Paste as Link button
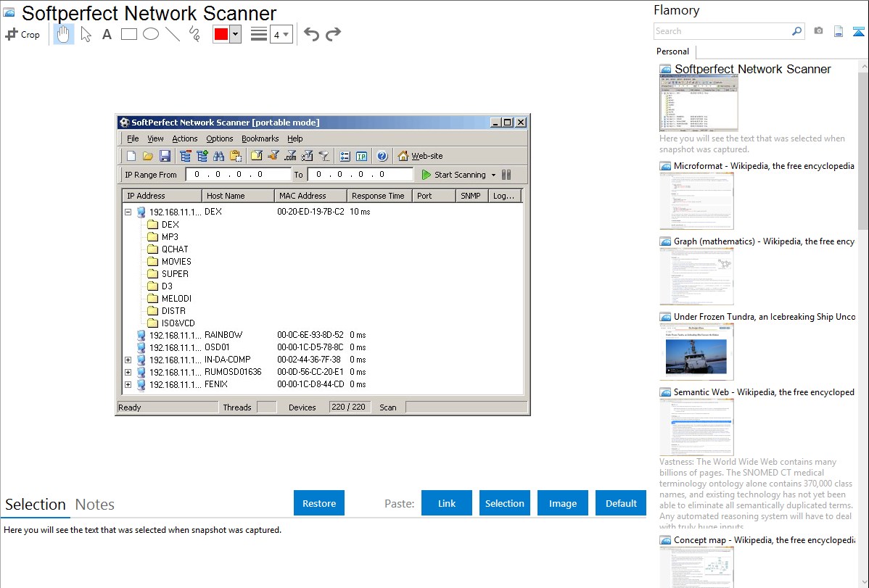 click(447, 503)
